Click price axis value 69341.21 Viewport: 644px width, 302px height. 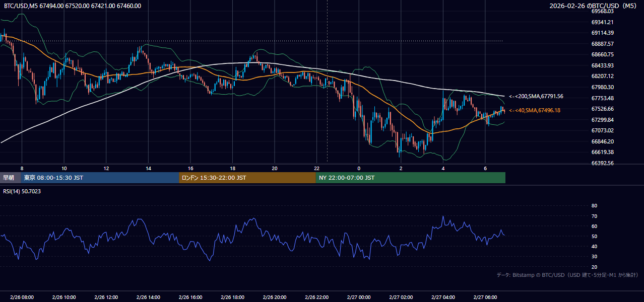[602, 22]
